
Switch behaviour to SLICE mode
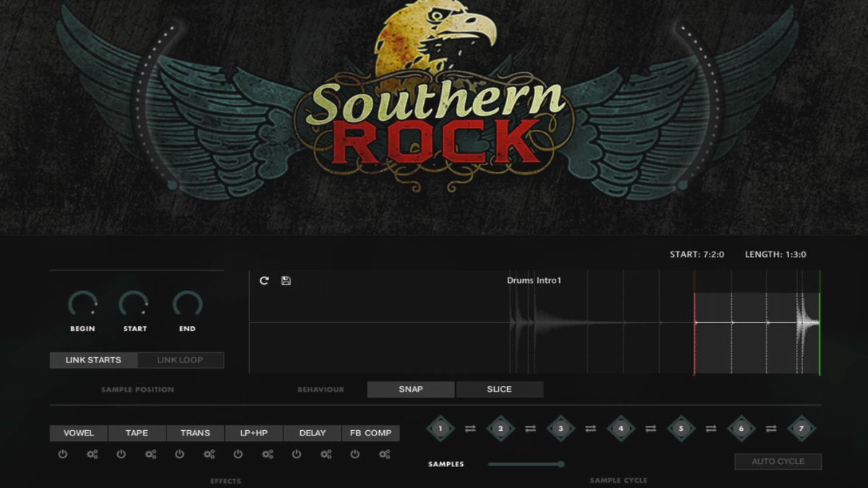(499, 390)
